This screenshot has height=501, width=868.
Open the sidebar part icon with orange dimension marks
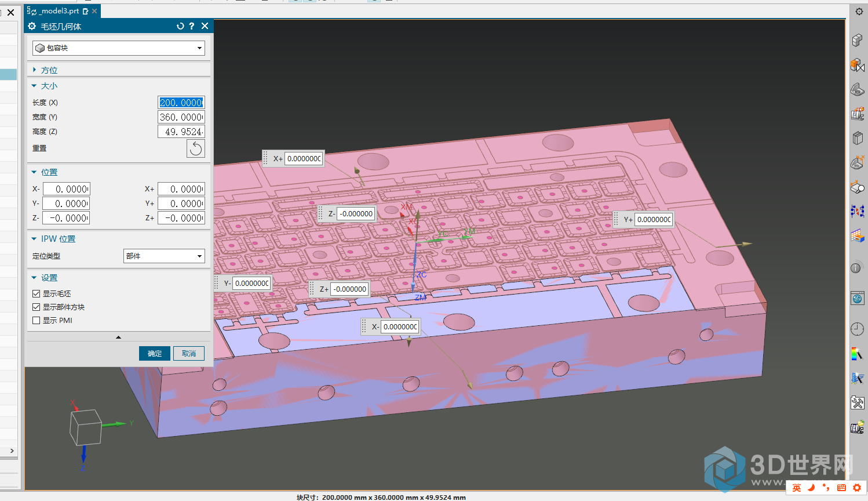(858, 162)
